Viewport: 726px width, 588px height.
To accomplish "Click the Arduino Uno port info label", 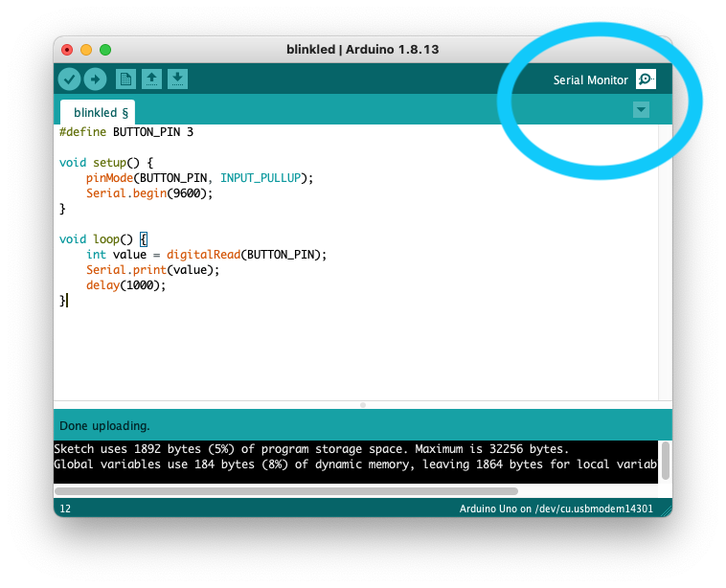I will (x=556, y=509).
